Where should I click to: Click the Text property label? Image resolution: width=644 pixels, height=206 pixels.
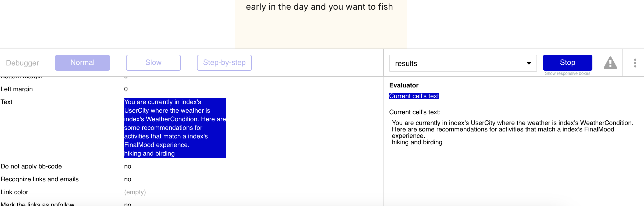click(x=6, y=102)
